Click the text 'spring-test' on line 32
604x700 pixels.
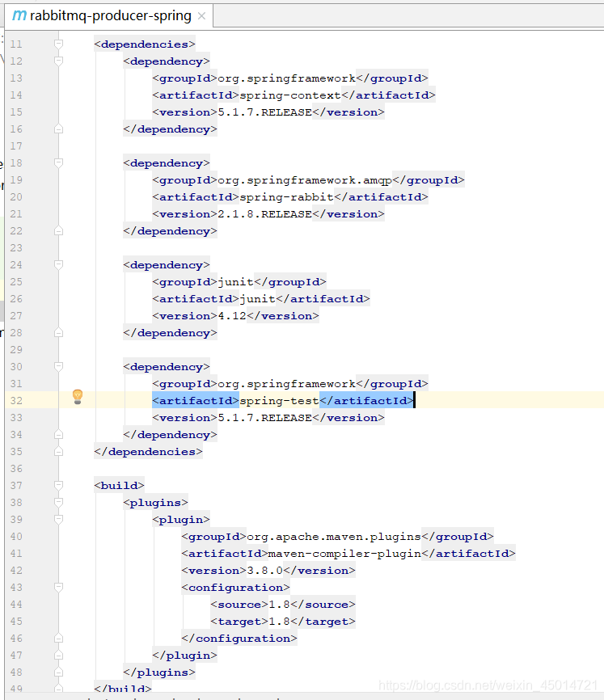click(x=280, y=400)
